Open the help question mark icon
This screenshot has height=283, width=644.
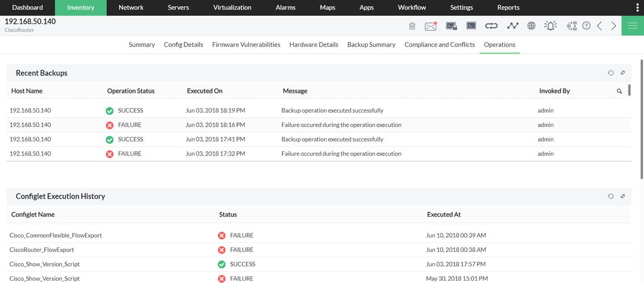tap(586, 26)
